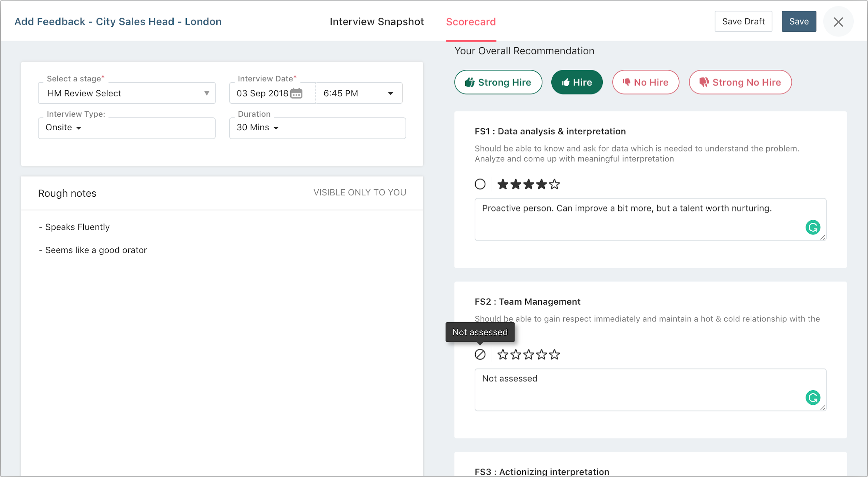Click the Grammarly icon in FS1 comment box
868x477 pixels.
click(812, 227)
